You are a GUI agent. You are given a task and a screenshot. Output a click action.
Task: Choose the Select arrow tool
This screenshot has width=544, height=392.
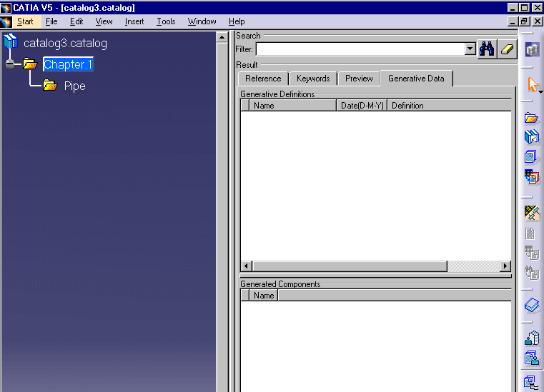pos(532,84)
